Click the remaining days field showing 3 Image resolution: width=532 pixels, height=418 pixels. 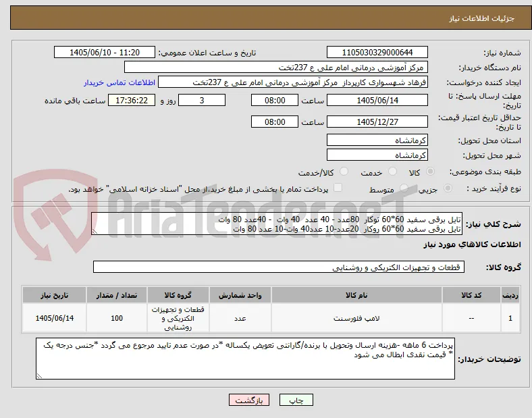pos(202,100)
